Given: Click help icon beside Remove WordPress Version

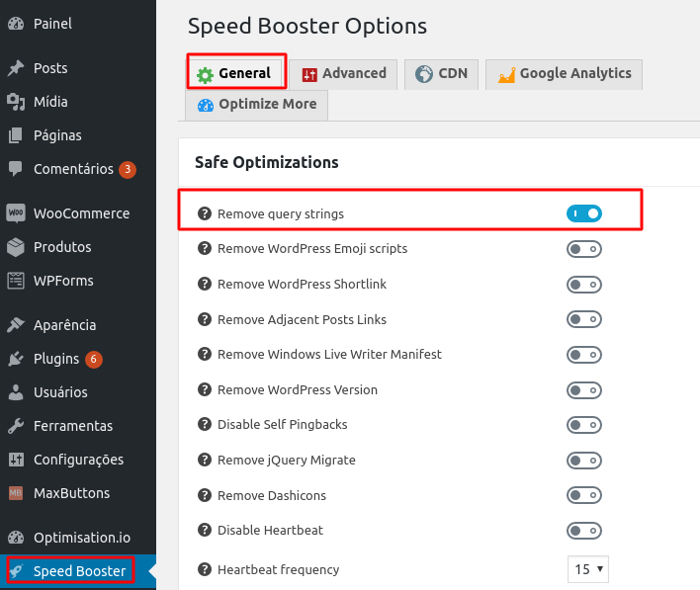Looking at the screenshot, I should [x=205, y=389].
